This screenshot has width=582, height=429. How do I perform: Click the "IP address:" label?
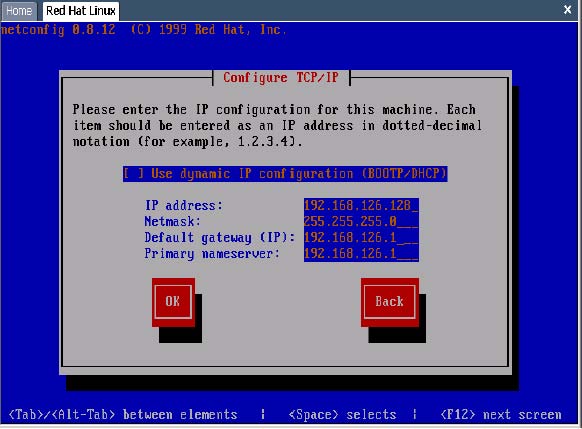tap(184, 206)
